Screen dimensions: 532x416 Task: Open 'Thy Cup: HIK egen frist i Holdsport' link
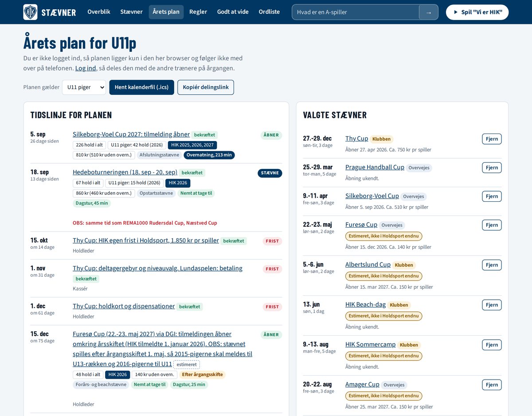point(146,240)
